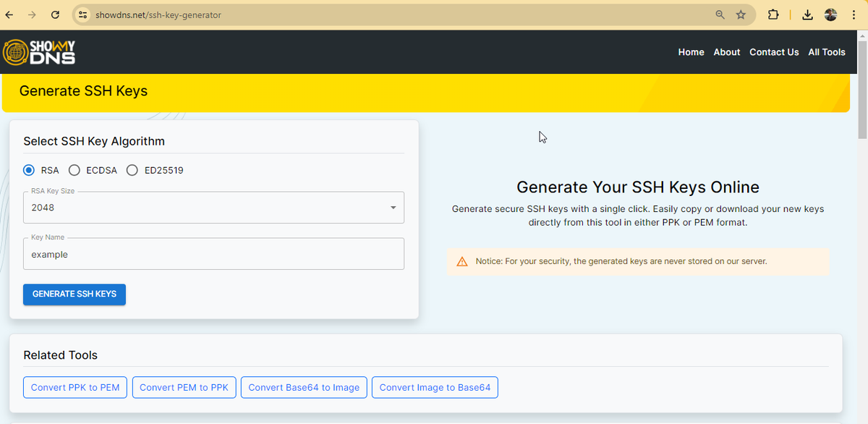Click the Related Tools heading
The height and width of the screenshot is (424, 868).
pyautogui.click(x=60, y=355)
